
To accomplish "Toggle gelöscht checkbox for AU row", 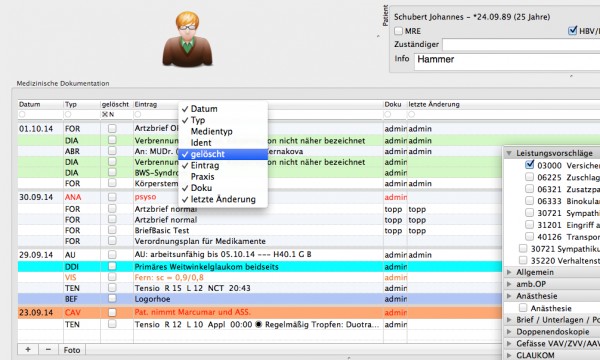I will (x=112, y=254).
